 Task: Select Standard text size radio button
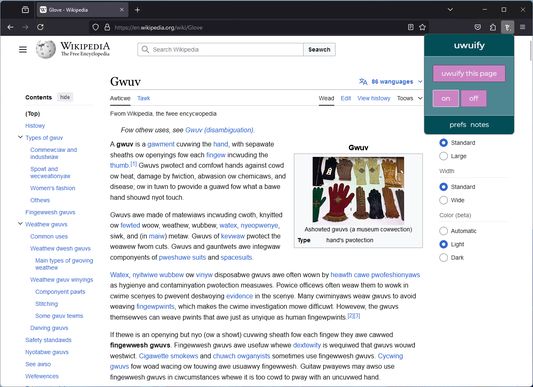[443, 142]
